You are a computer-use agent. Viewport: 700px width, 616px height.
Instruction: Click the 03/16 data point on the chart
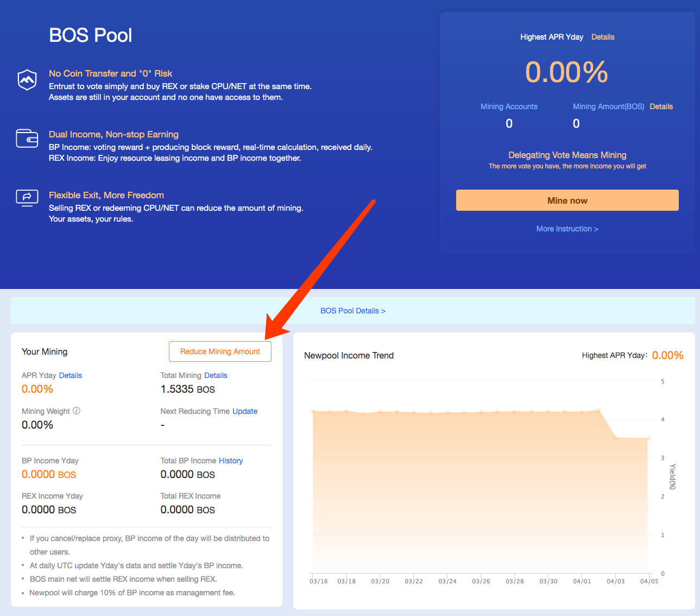pos(313,411)
